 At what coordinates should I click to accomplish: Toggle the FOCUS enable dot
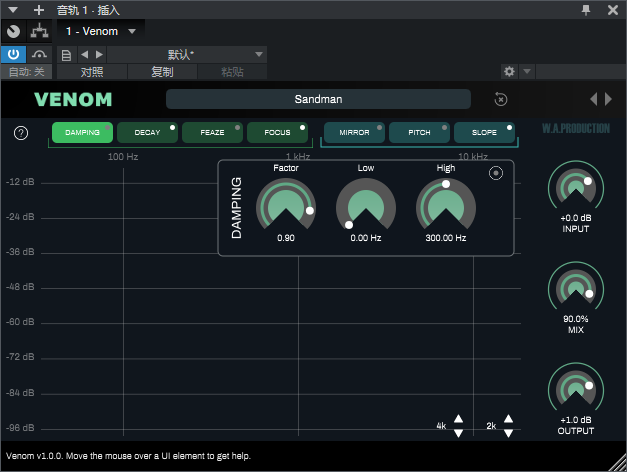click(x=302, y=128)
